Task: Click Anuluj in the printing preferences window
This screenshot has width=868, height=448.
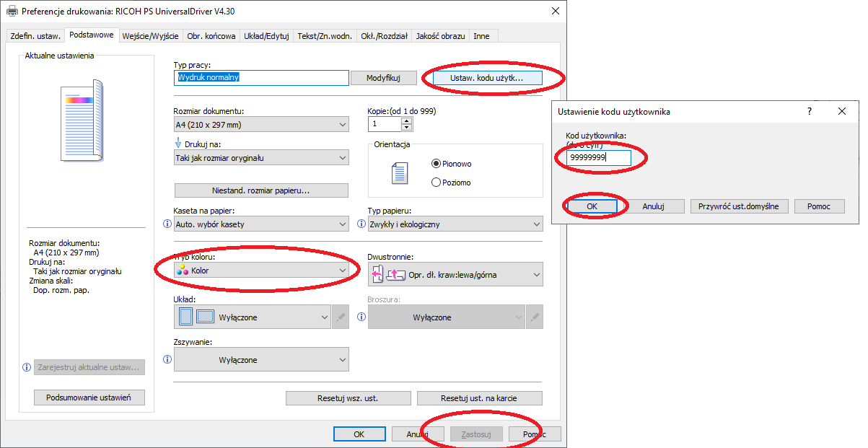Action: click(x=418, y=434)
